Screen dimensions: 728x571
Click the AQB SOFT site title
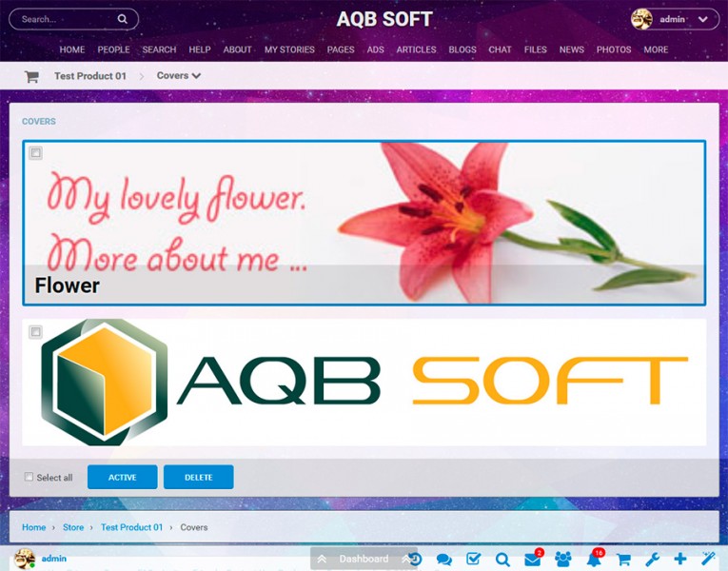point(384,19)
